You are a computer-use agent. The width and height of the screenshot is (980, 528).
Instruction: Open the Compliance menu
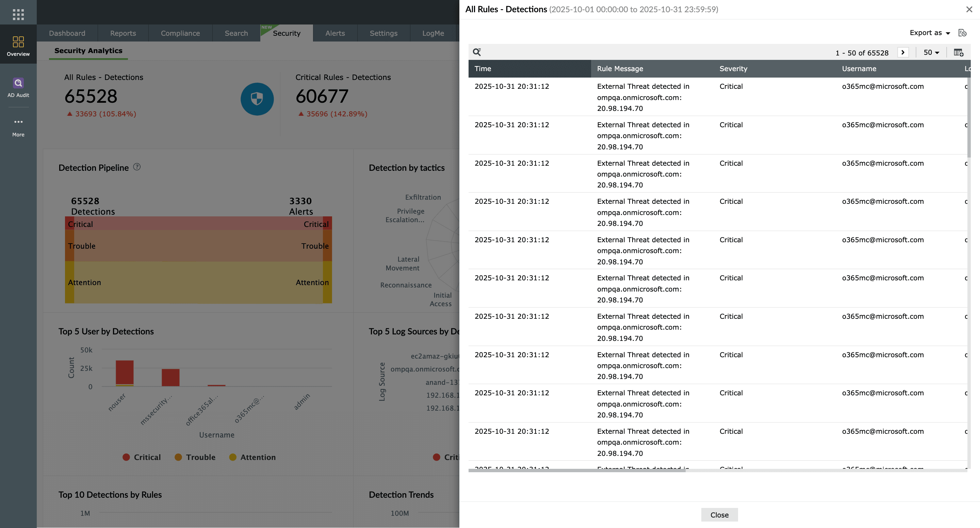[x=180, y=33]
